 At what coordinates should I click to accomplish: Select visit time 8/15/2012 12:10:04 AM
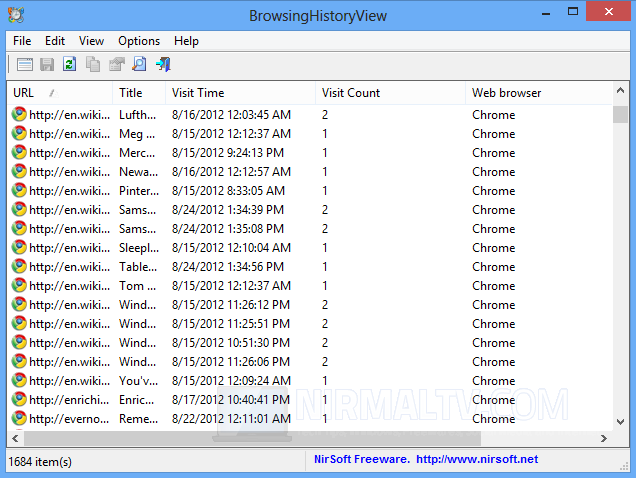(231, 248)
